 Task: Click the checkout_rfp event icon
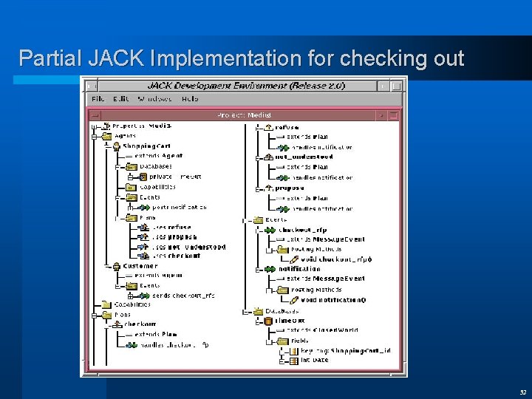tap(270, 231)
